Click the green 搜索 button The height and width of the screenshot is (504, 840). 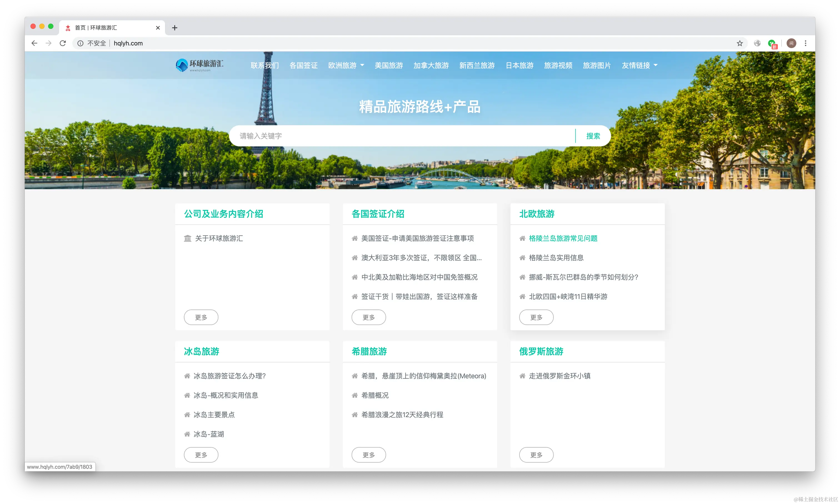(593, 136)
